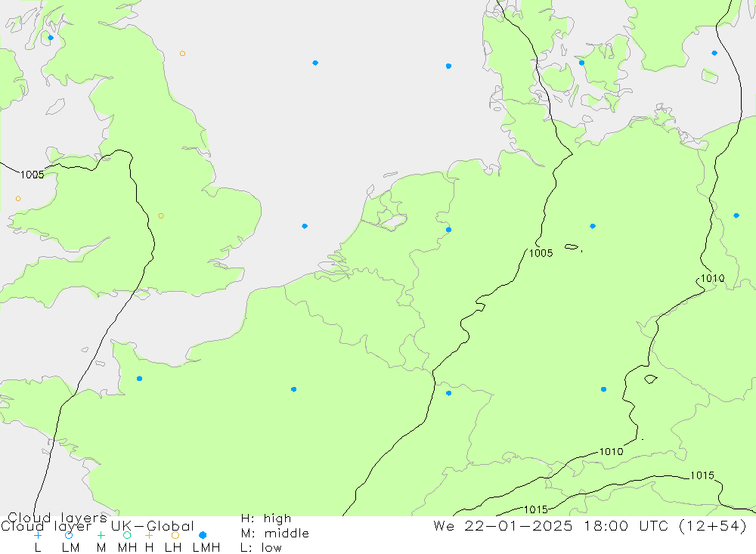This screenshot has width=756, height=554.
Task: Click the 1010 isobar label over southern Germany
Action: click(611, 452)
